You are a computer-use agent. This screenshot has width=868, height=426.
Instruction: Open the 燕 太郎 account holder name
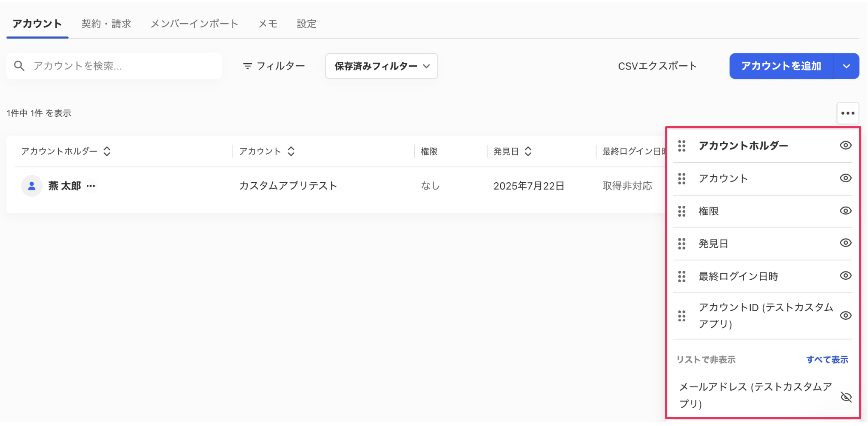point(65,186)
